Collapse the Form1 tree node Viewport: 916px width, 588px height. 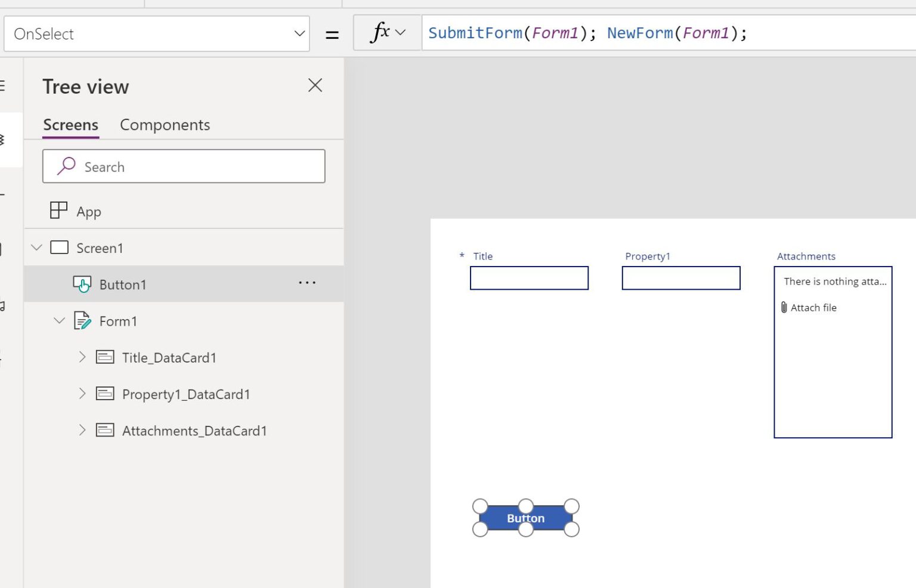pyautogui.click(x=59, y=320)
